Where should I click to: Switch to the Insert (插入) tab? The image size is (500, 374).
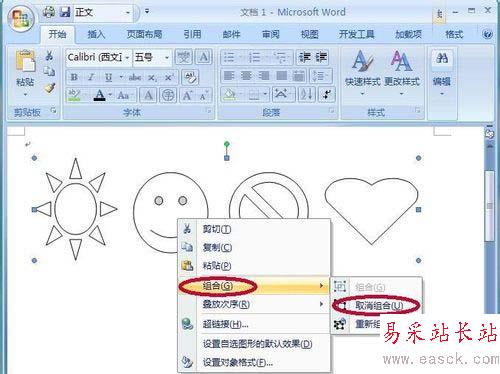click(x=96, y=34)
